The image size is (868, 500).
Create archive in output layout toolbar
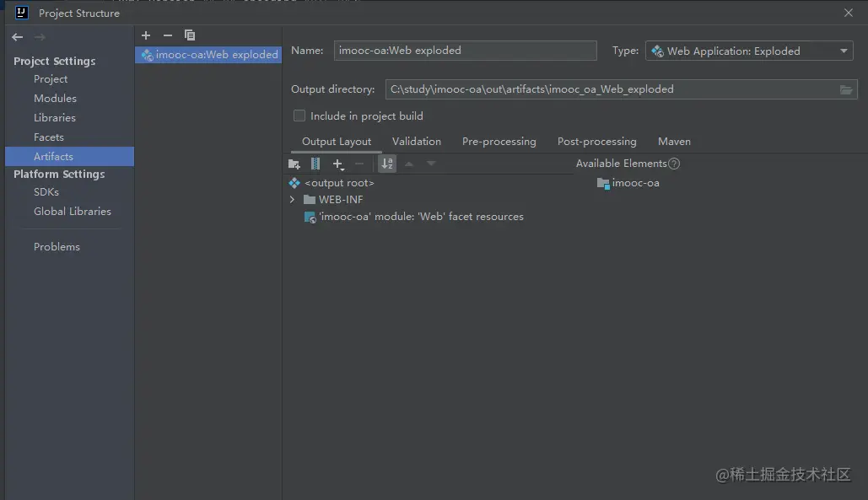(315, 164)
